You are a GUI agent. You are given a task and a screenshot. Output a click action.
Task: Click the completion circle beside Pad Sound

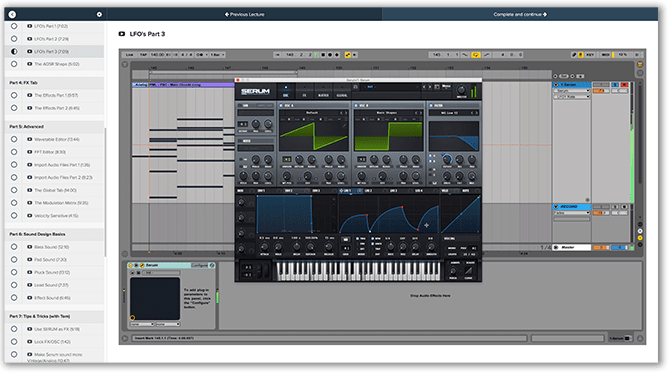(x=14, y=260)
